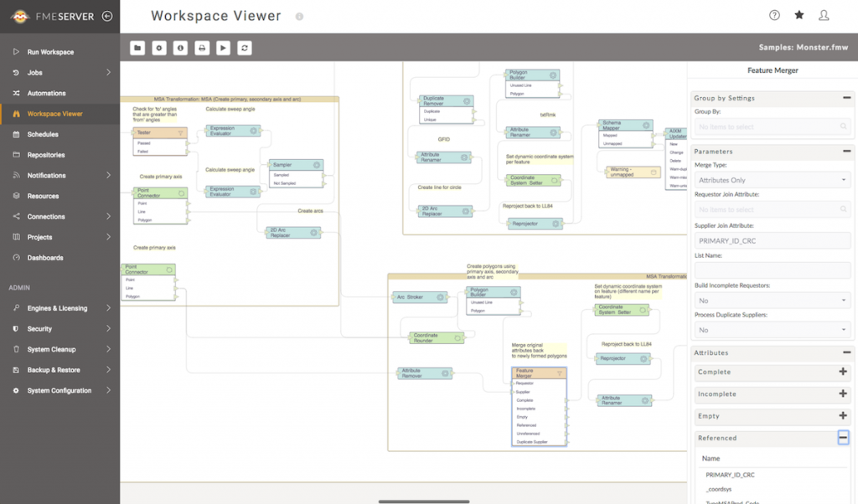Open Schedules from the sidebar

pyautogui.click(x=43, y=134)
